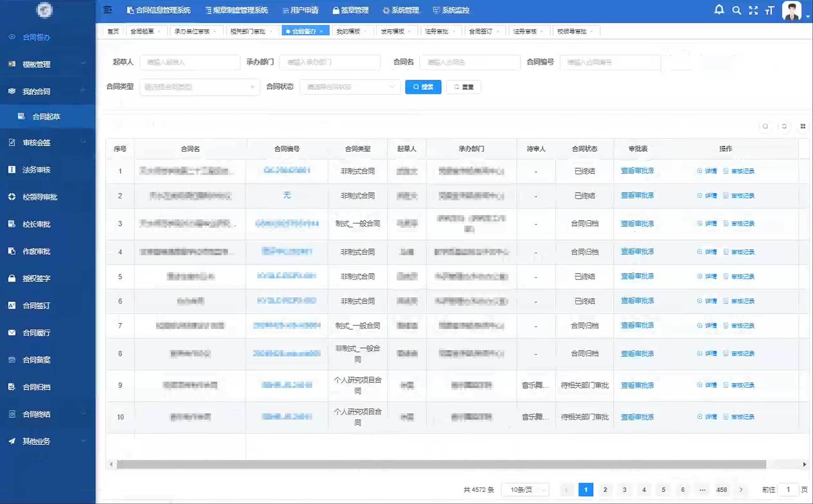Open 用户申请 top menu

(x=301, y=10)
